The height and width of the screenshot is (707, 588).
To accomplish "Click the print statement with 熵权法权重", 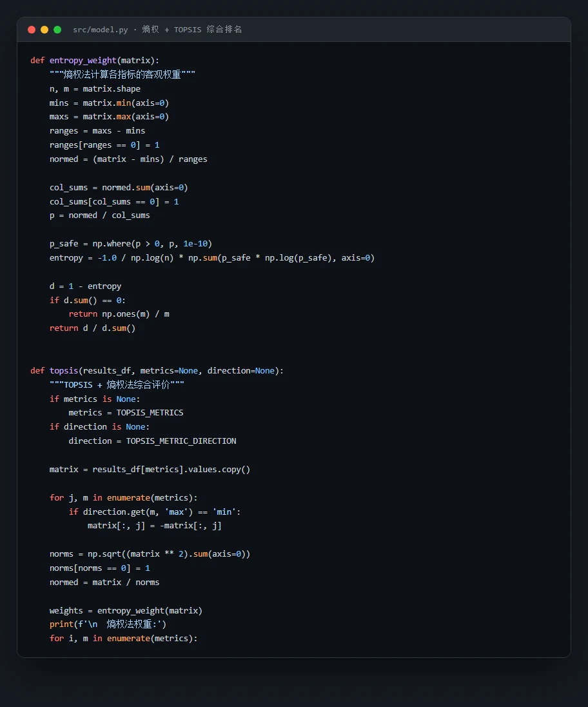I will [x=108, y=624].
